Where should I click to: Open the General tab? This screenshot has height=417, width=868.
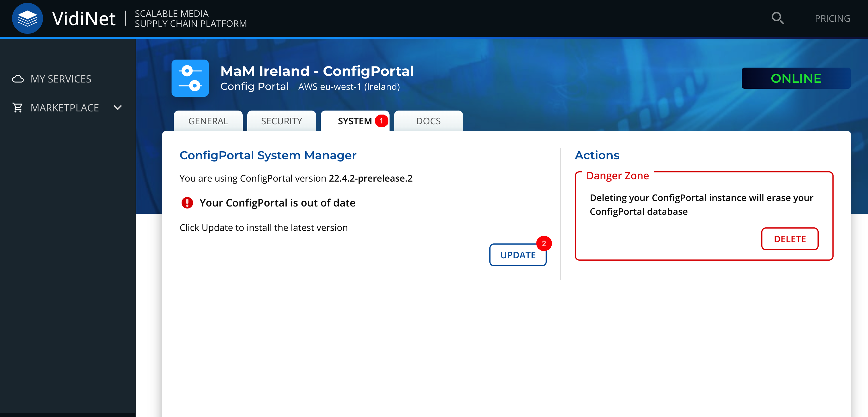(208, 121)
